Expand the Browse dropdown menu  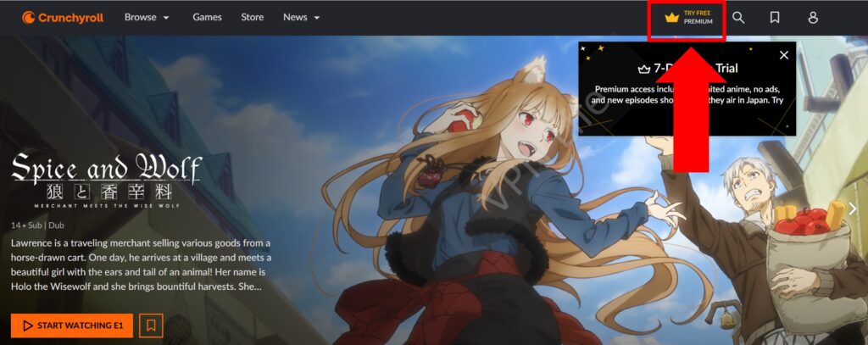pyautogui.click(x=147, y=17)
